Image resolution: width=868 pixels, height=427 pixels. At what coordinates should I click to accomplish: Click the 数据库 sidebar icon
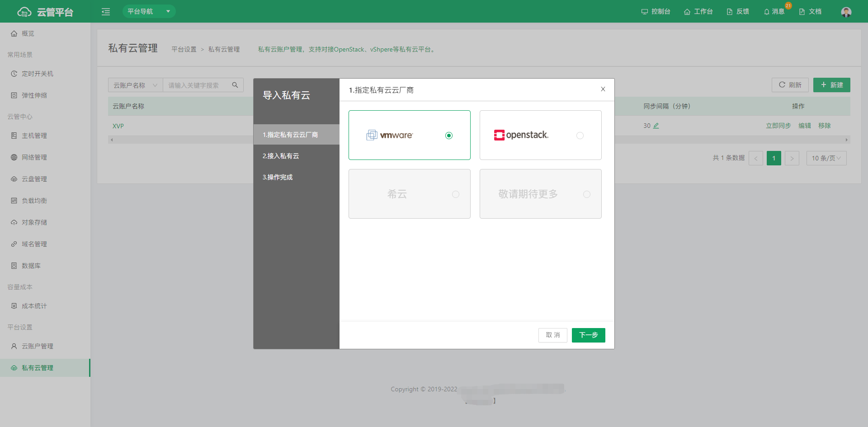pyautogui.click(x=14, y=266)
